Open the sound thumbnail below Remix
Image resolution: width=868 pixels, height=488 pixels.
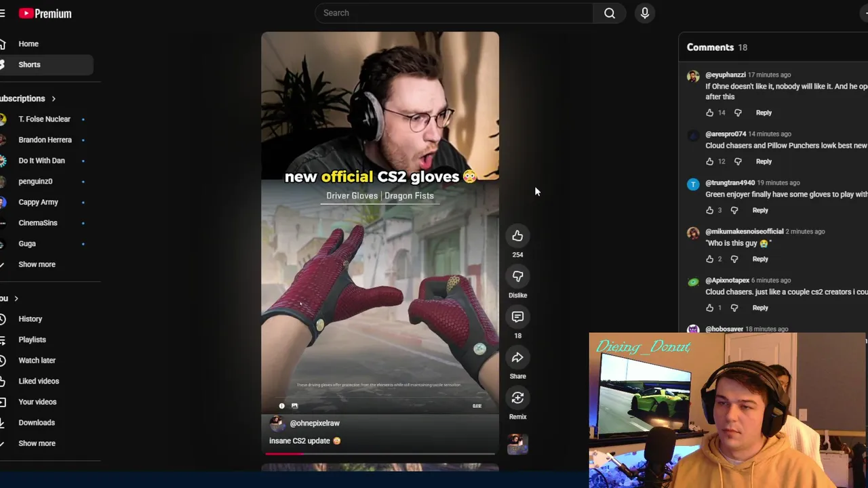tap(517, 444)
